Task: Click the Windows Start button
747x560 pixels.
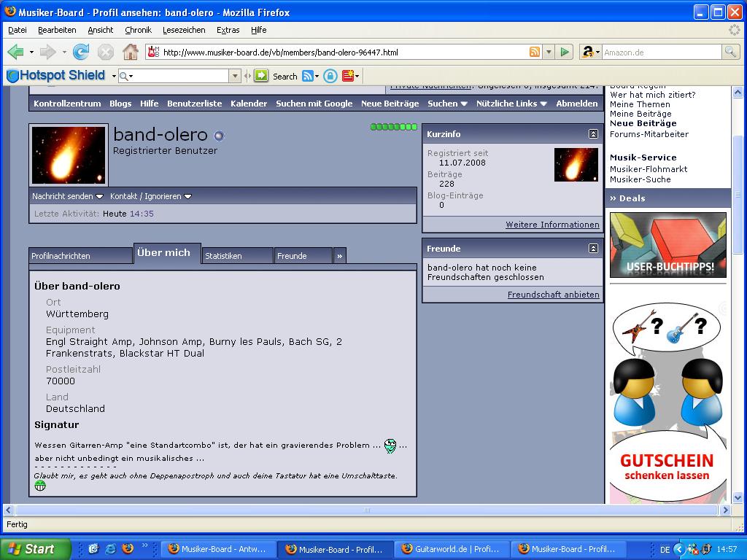Action: click(x=35, y=549)
